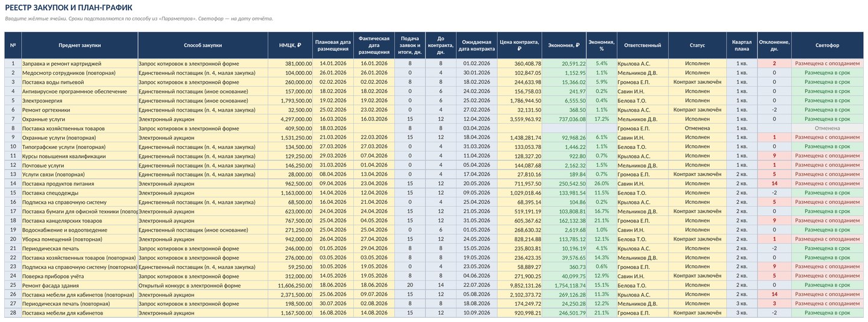Select the НМЦК value 1,793,500.00

tap(291, 100)
